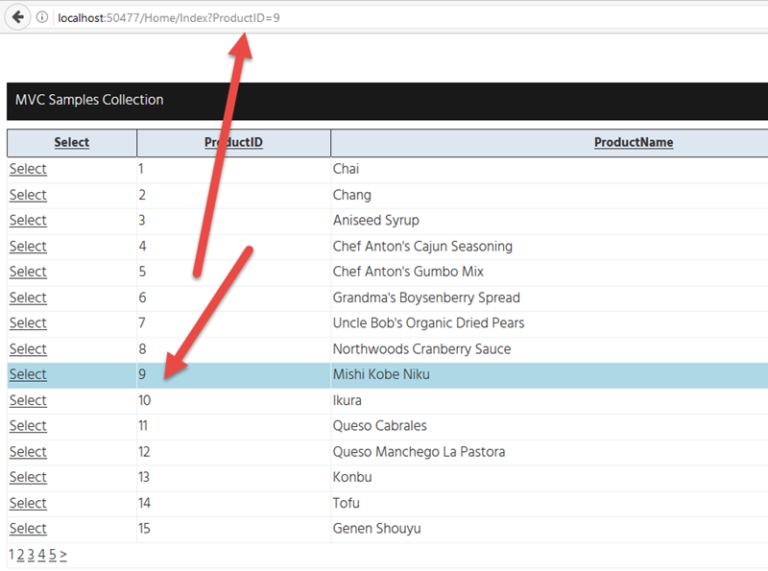
Task: Click Select link for Tofu row
Action: 28,504
